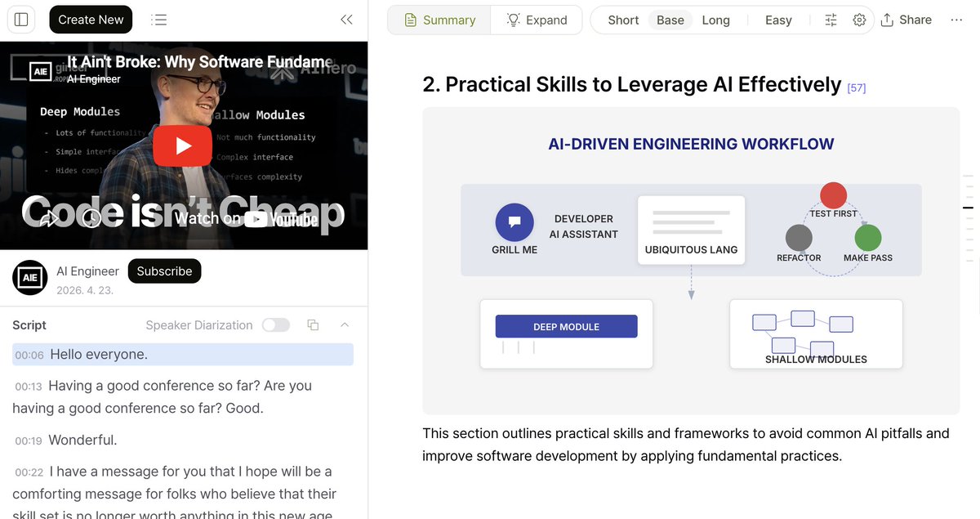Click the Share button

(x=906, y=20)
